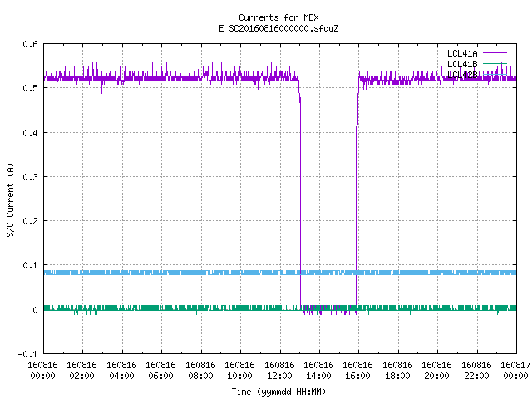Click the x-axis tick '160816 16:00'

(x=358, y=371)
